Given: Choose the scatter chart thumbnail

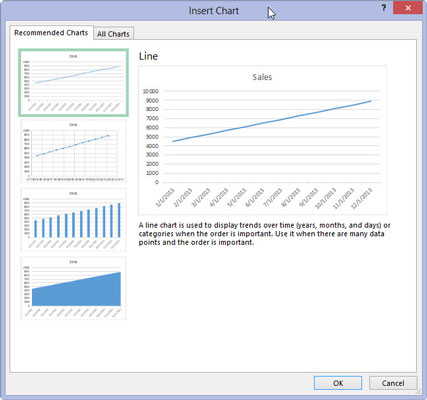Looking at the screenshot, I should click(73, 151).
